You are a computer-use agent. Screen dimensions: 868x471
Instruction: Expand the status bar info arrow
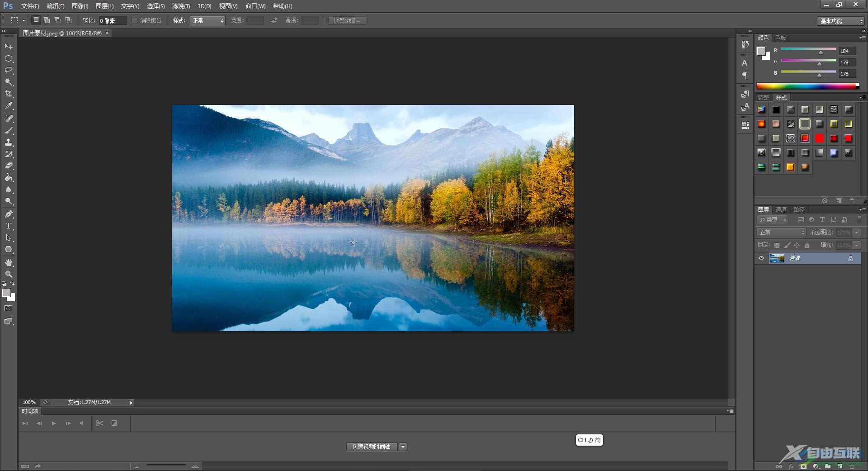tap(131, 403)
